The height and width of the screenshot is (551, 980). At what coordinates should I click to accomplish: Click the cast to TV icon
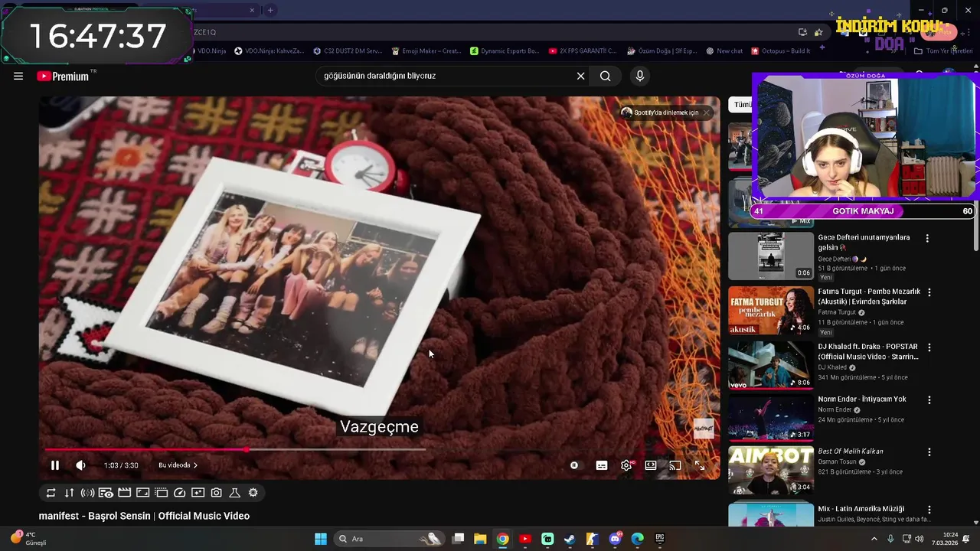675,465
